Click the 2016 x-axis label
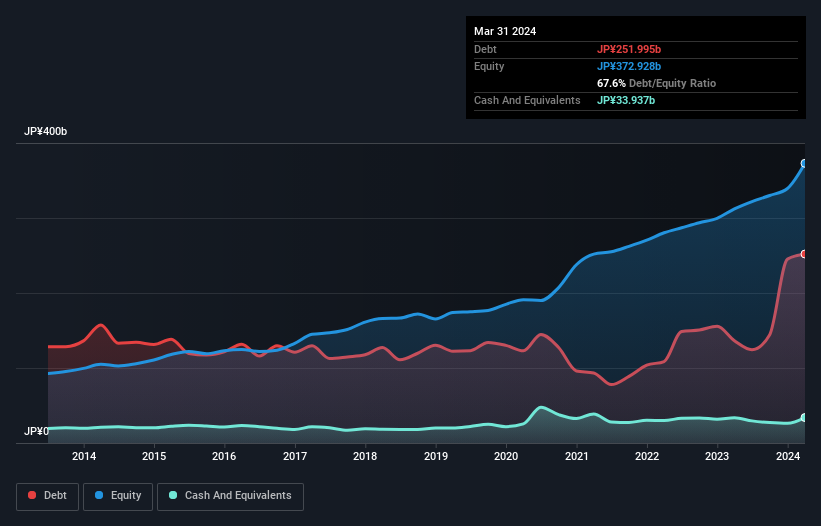 coord(224,456)
